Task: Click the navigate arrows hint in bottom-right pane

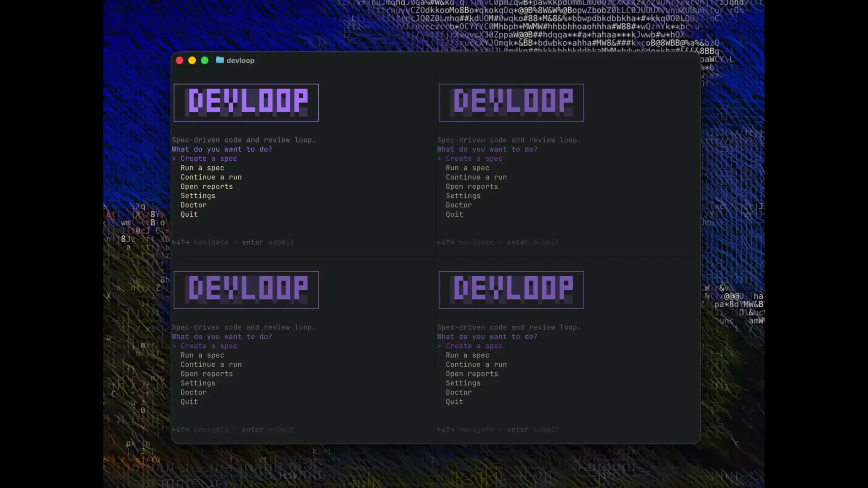Action: point(466,430)
